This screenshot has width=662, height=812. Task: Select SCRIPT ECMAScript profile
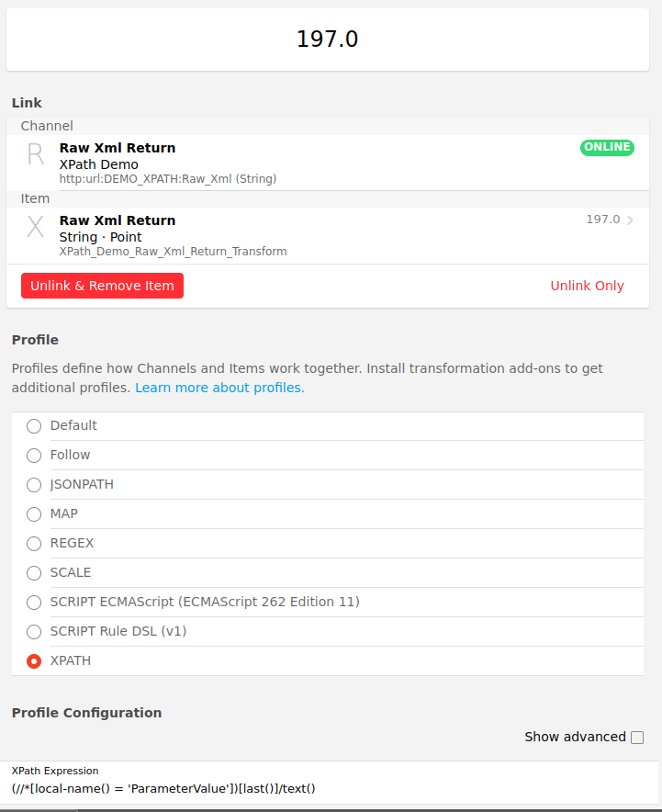(x=34, y=603)
